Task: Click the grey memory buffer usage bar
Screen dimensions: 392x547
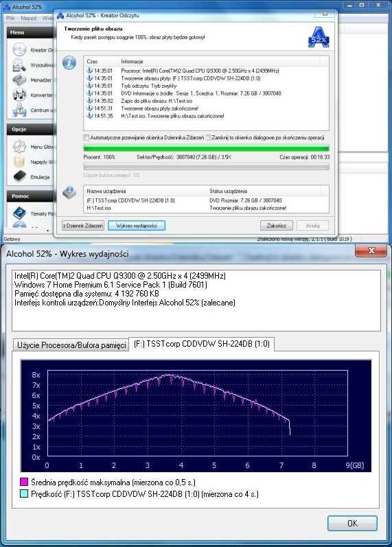Action: pos(206,167)
